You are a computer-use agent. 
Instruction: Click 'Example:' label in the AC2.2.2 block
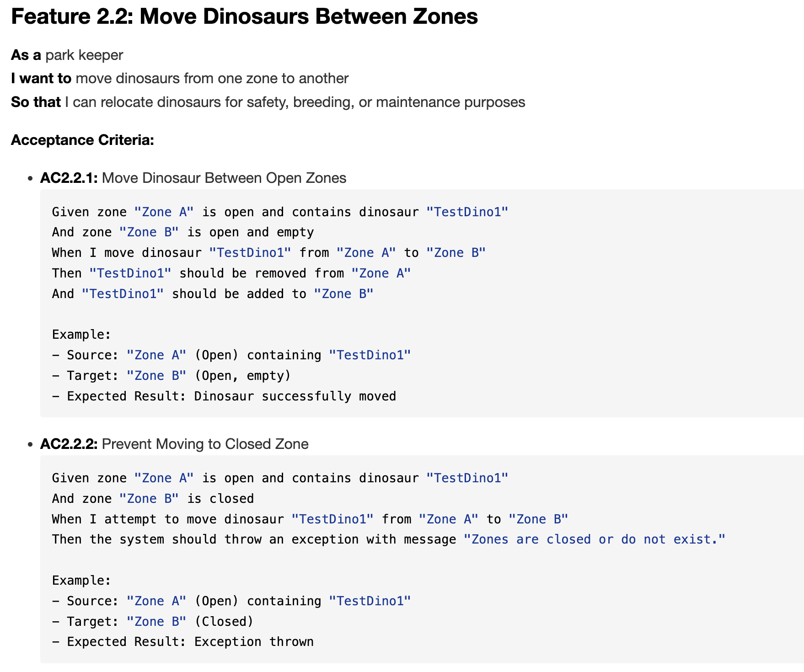coord(81,581)
